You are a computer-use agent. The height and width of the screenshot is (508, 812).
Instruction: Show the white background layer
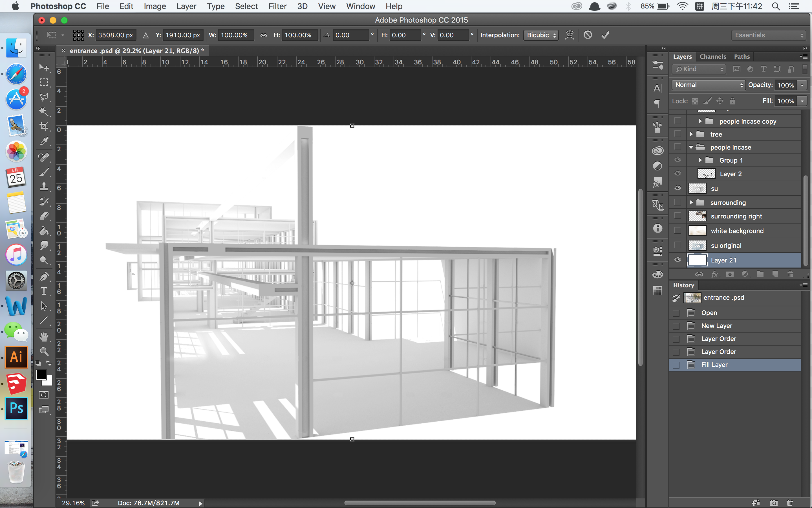[x=678, y=230]
